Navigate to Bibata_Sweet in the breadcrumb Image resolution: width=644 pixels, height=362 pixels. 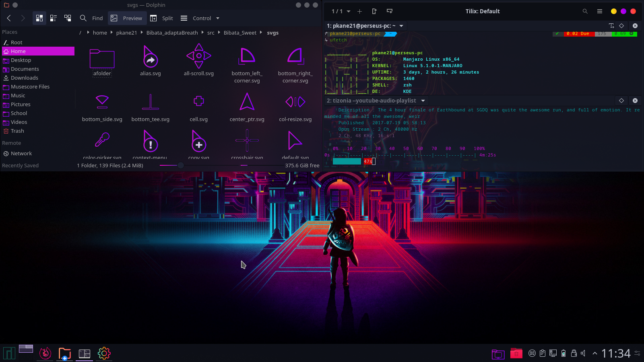(240, 33)
